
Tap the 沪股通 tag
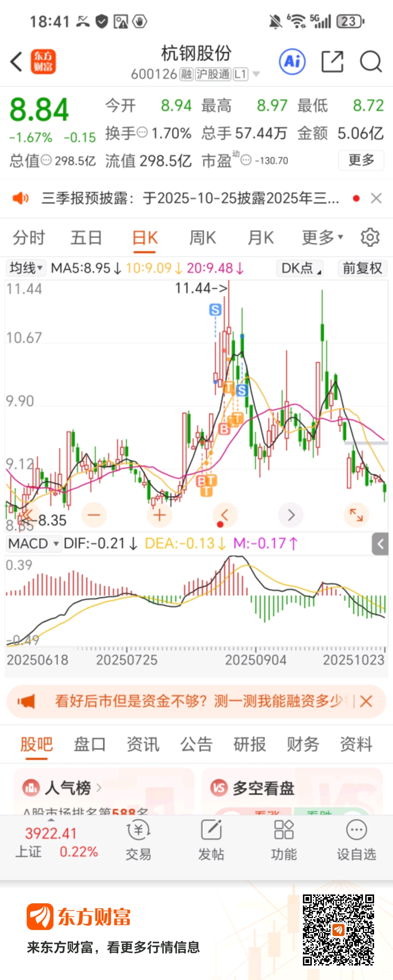pos(213,74)
